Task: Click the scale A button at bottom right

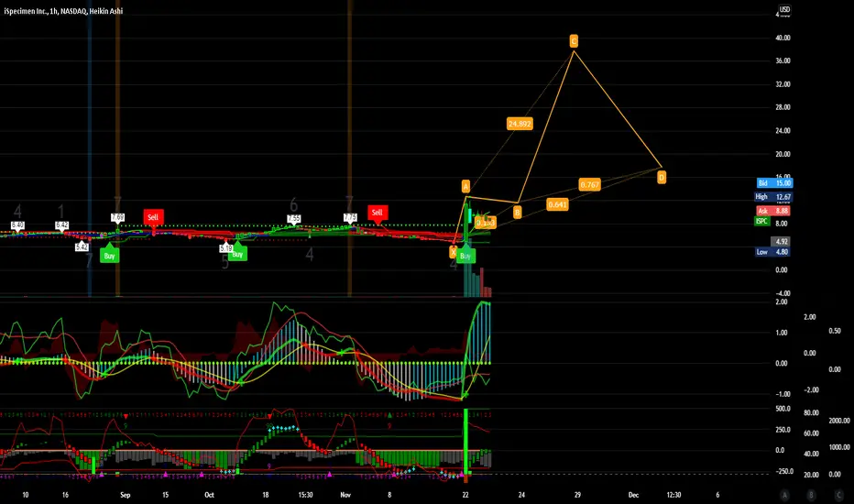Action: tap(784, 495)
